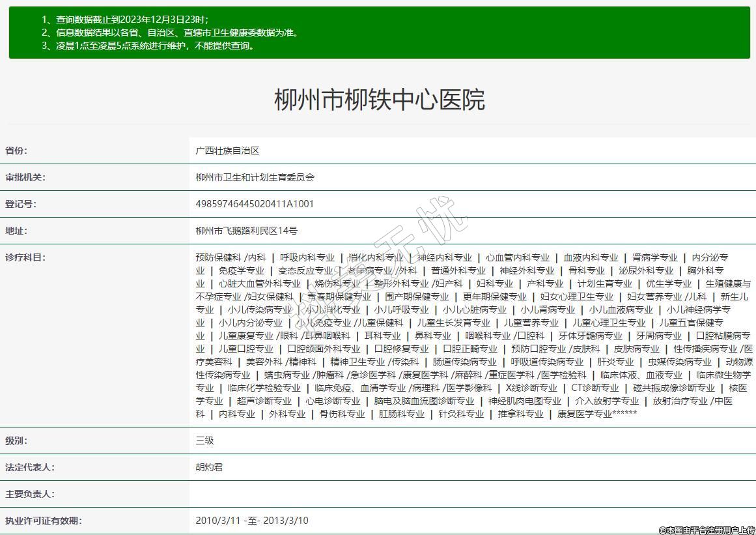Click the province value 广西壮族自治区
Image resolution: width=756 pixels, height=535 pixels.
tap(227, 151)
